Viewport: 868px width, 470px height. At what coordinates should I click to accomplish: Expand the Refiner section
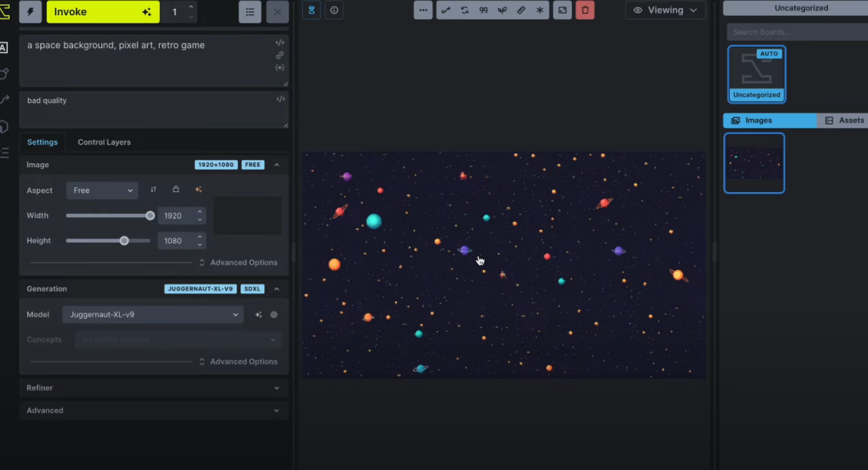click(x=153, y=388)
